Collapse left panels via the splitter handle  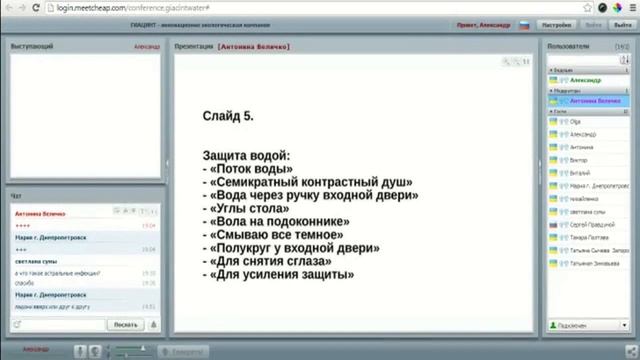pyautogui.click(x=167, y=164)
